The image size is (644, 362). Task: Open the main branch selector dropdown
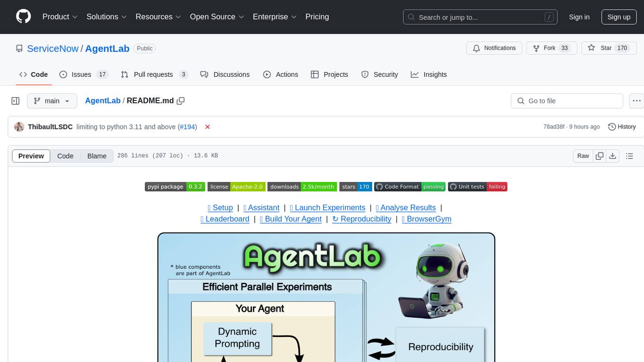pyautogui.click(x=52, y=101)
